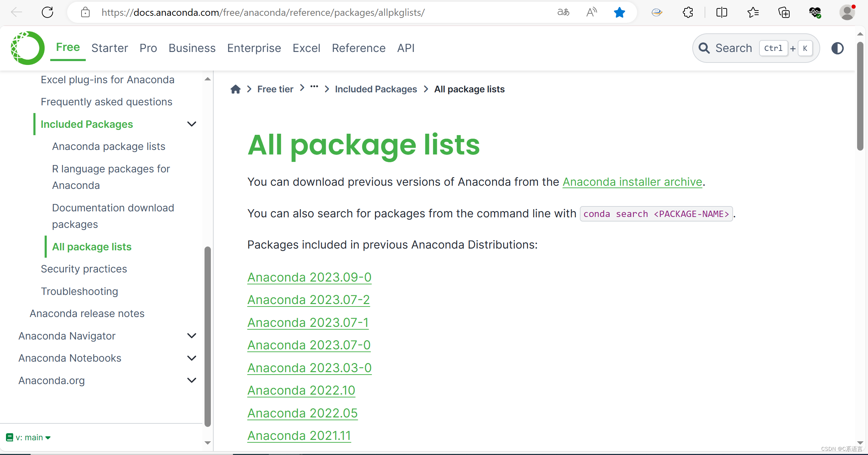Click the sidebar vertical scrollbar thumb
The width and height of the screenshot is (868, 455).
pyautogui.click(x=208, y=336)
